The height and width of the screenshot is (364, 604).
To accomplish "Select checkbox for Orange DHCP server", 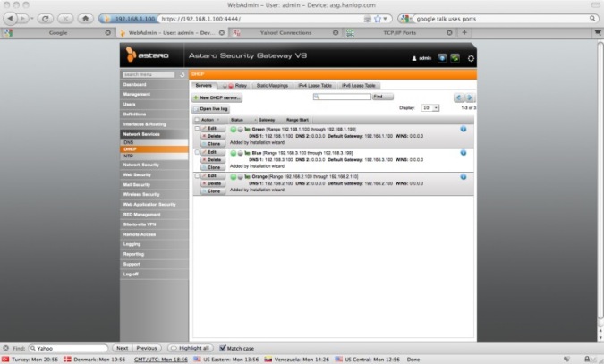I will [x=198, y=177].
